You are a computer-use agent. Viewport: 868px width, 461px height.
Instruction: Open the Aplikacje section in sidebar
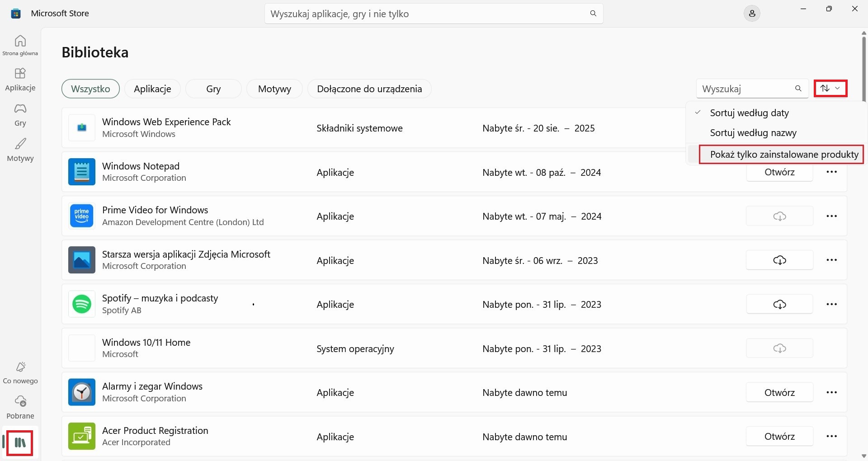20,80
